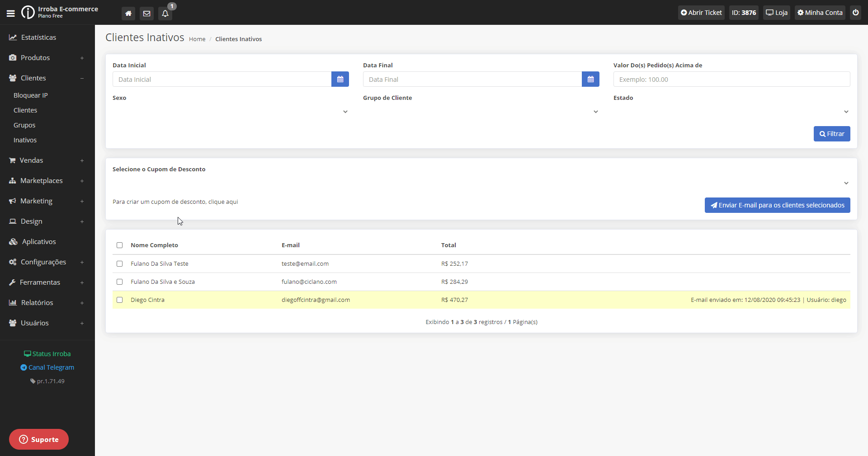
Task: Click the Marketplaces sitemap icon
Action: (13, 181)
